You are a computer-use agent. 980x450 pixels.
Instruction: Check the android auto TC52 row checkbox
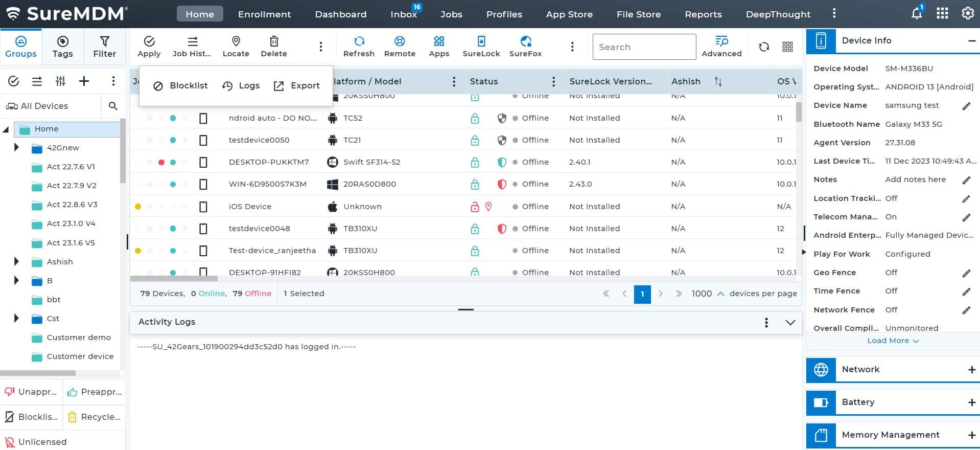203,118
